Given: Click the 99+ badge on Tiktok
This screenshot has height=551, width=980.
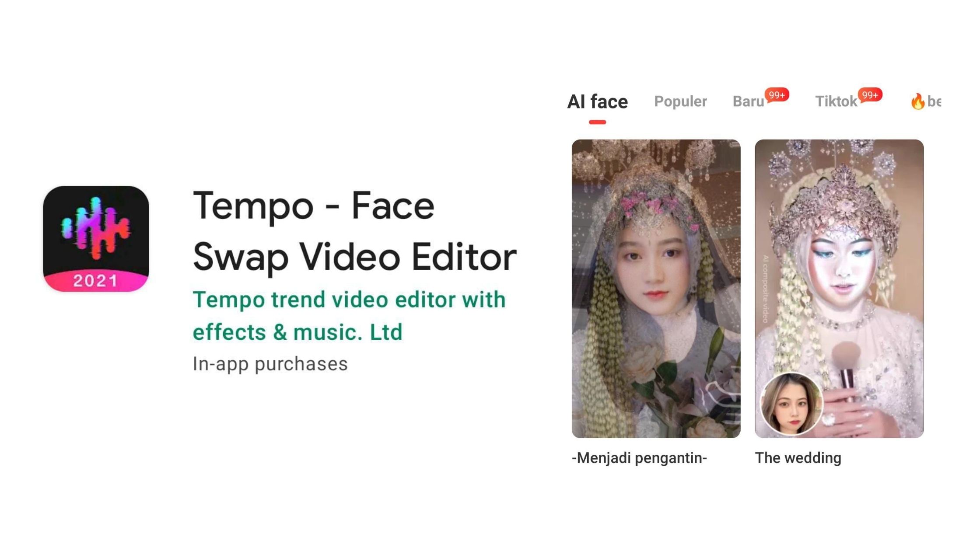Looking at the screenshot, I should (x=870, y=95).
